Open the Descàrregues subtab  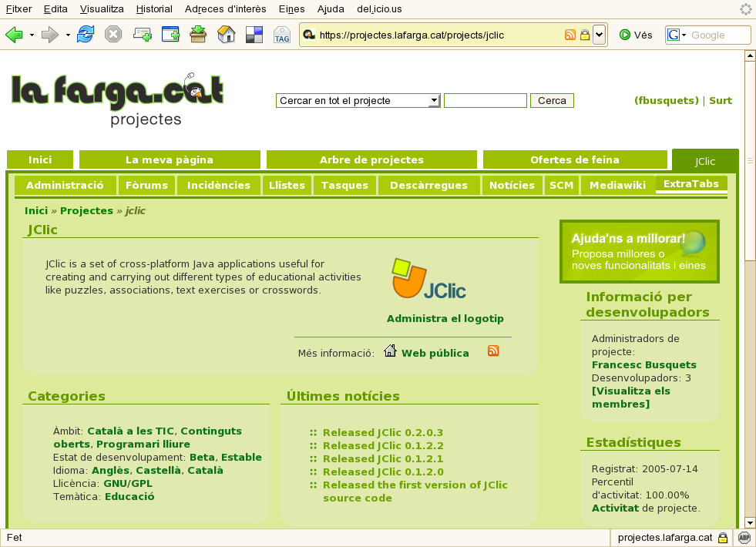click(428, 185)
